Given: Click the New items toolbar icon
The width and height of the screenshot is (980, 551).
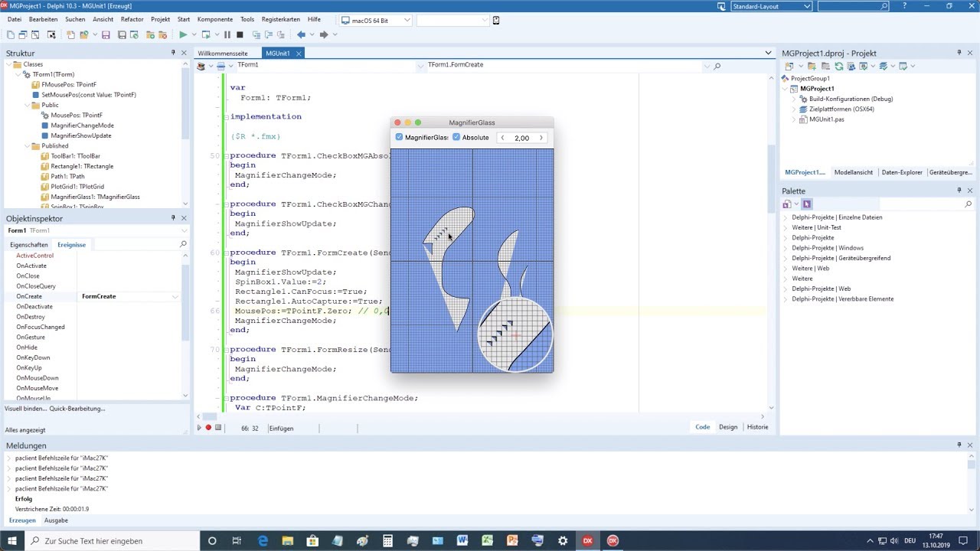Looking at the screenshot, I should [x=71, y=34].
